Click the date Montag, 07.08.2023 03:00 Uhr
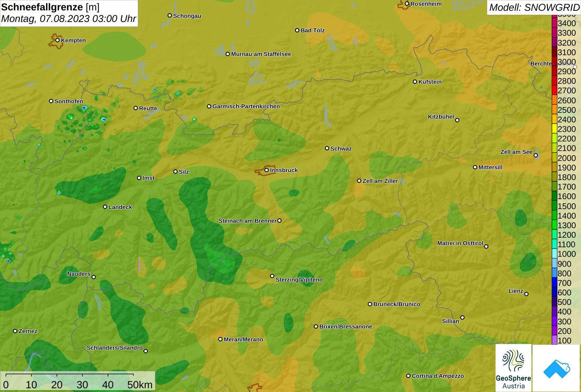581x392 pixels. pyautogui.click(x=68, y=19)
